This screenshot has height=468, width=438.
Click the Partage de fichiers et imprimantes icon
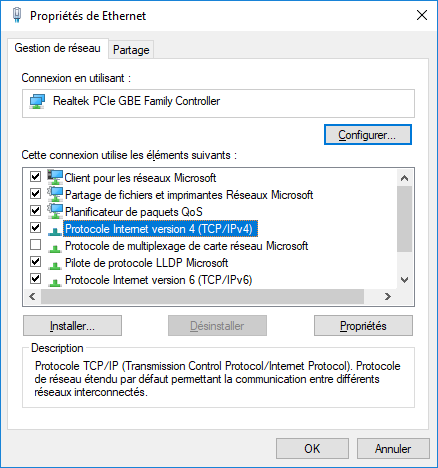click(55, 194)
